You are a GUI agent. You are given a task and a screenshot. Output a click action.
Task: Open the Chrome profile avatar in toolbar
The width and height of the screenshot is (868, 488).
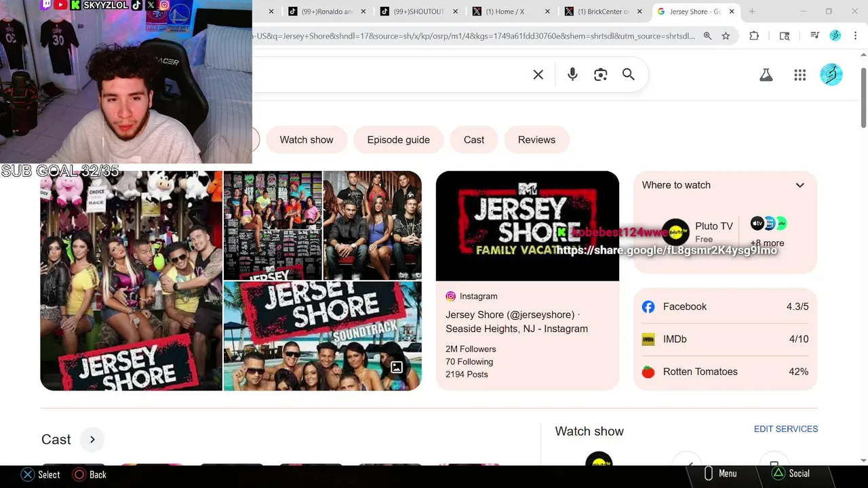[x=835, y=36]
